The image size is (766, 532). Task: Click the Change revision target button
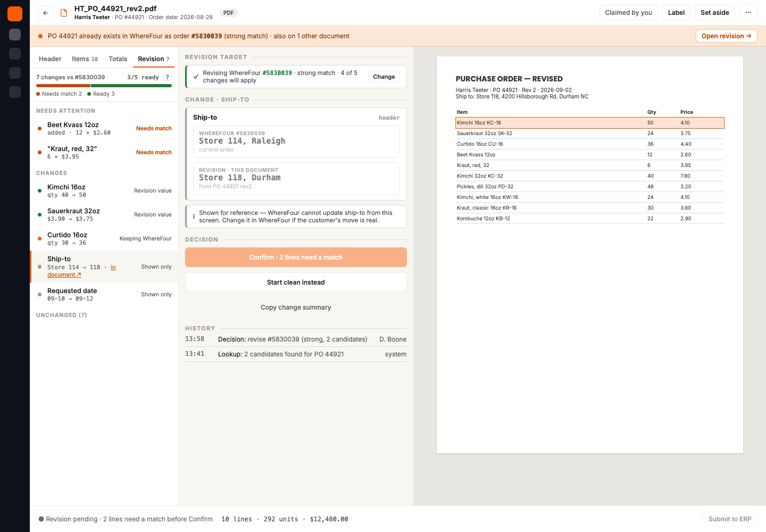(x=384, y=77)
